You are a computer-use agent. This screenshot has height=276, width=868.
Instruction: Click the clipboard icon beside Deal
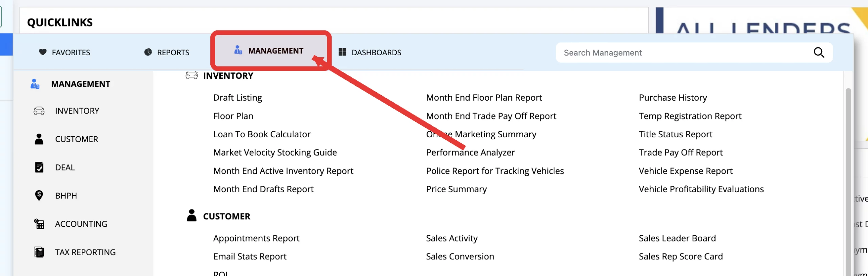tap(39, 167)
